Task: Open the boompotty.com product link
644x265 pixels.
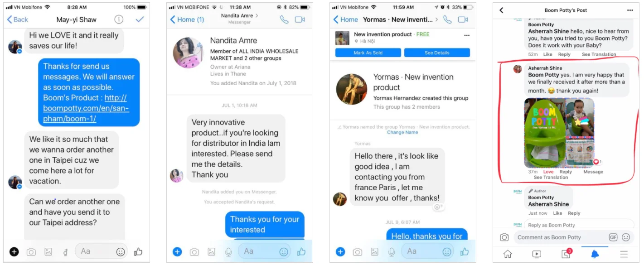Action: point(86,108)
